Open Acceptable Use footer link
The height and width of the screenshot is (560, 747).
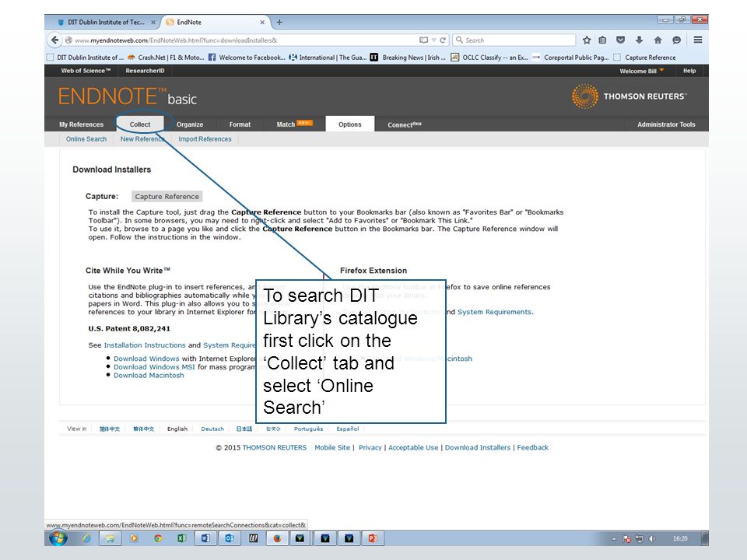[x=413, y=448]
